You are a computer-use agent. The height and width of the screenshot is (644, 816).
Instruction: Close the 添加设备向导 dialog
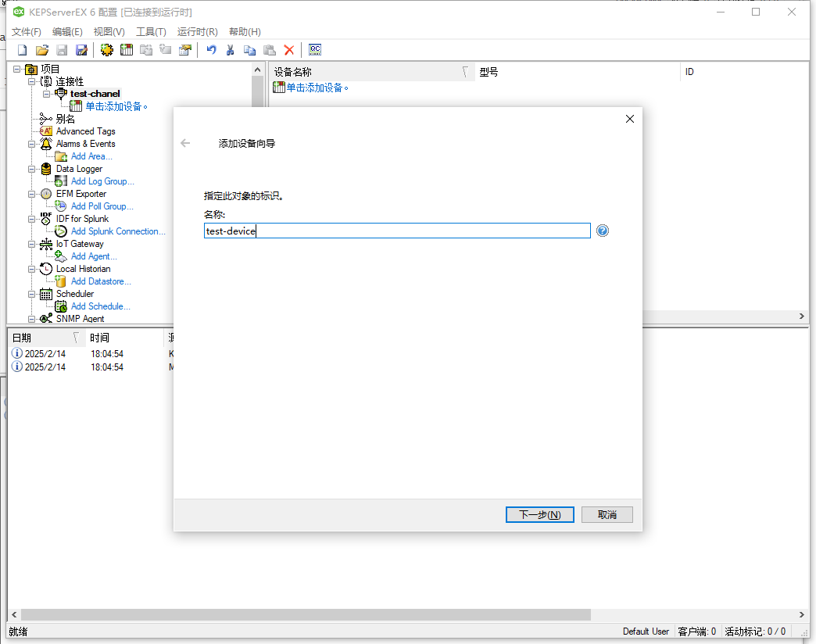click(630, 119)
